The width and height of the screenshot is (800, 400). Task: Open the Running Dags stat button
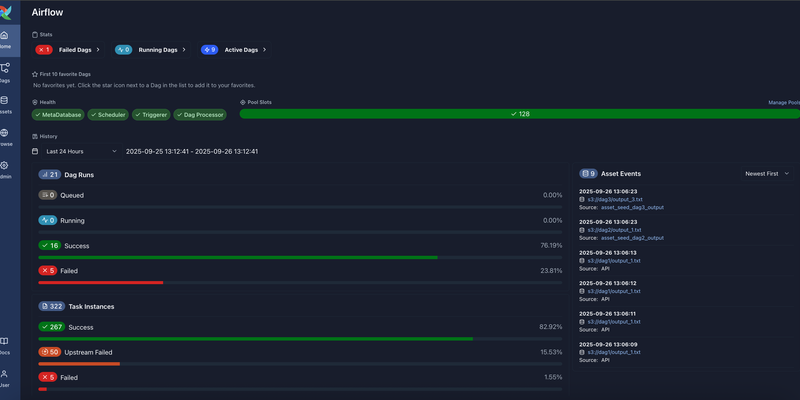151,49
